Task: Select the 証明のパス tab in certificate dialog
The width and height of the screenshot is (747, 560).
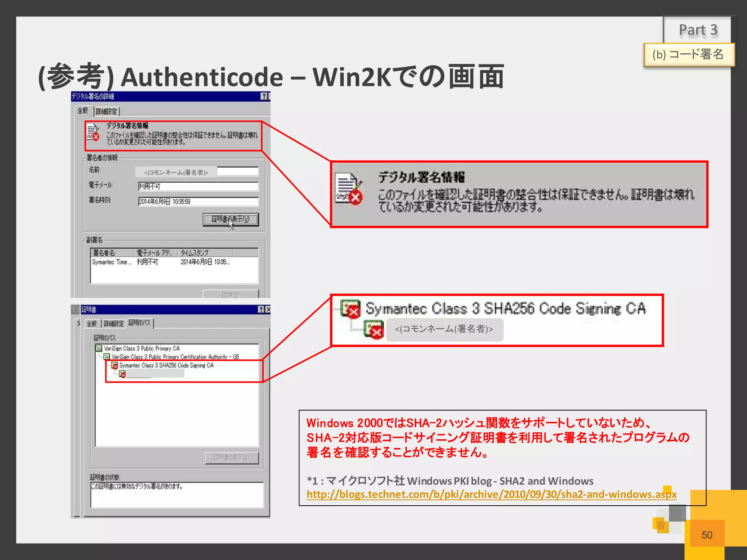Action: (140, 323)
